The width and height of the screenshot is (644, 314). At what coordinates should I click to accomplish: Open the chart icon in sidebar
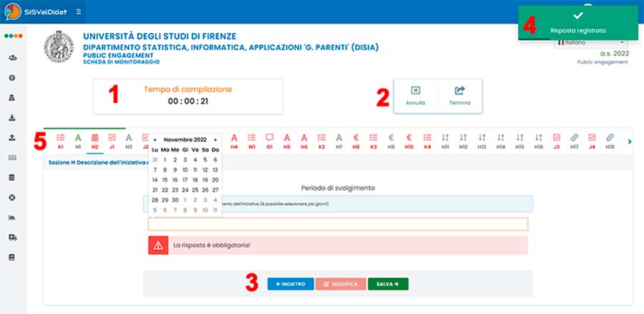point(12,217)
